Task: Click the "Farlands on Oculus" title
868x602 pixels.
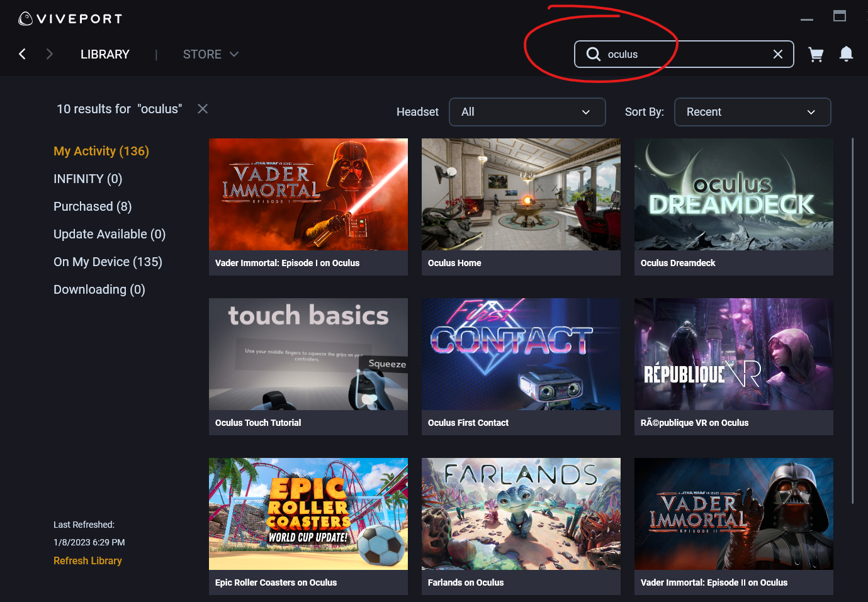Action: point(466,582)
